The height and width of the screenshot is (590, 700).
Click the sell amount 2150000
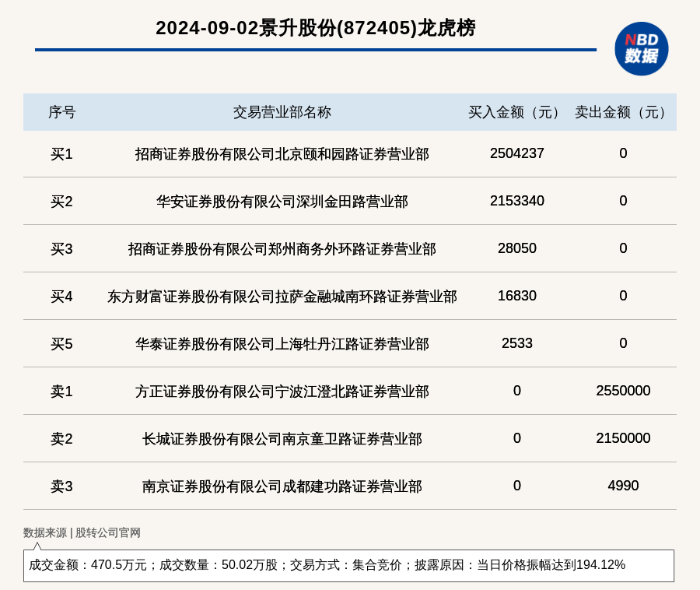click(x=623, y=437)
